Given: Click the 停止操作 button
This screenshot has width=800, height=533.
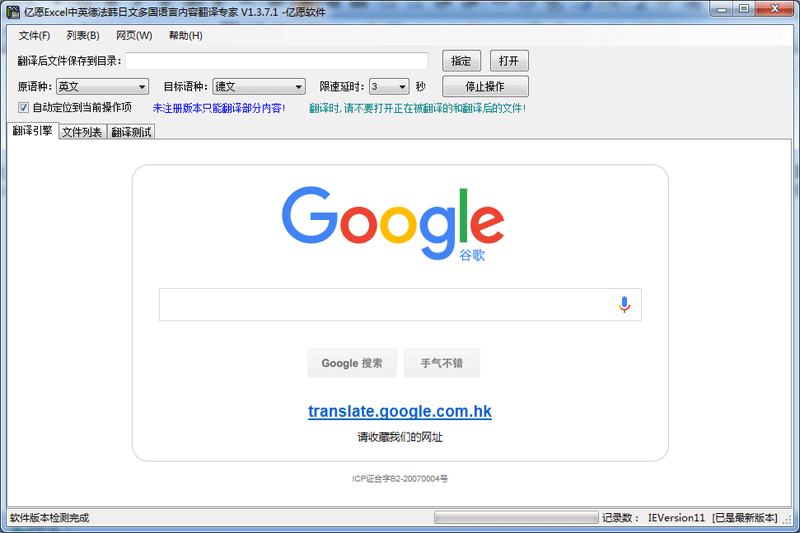Looking at the screenshot, I should pyautogui.click(x=485, y=86).
